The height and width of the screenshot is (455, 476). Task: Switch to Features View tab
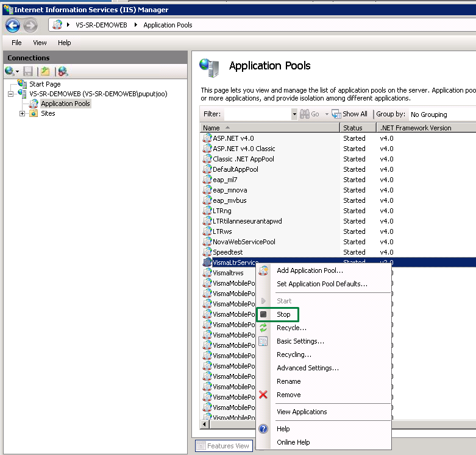[x=224, y=446]
